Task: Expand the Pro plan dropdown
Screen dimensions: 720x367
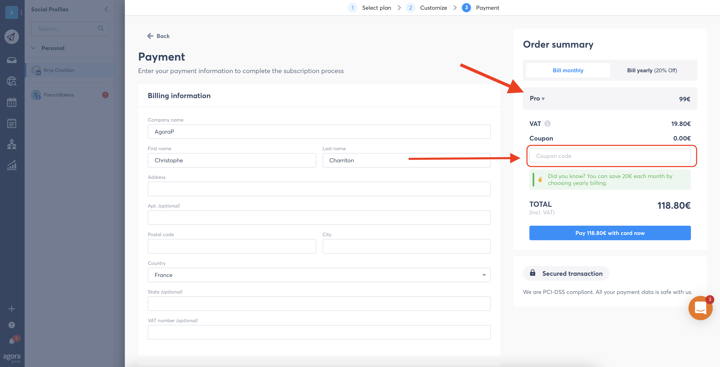Action: 537,98
